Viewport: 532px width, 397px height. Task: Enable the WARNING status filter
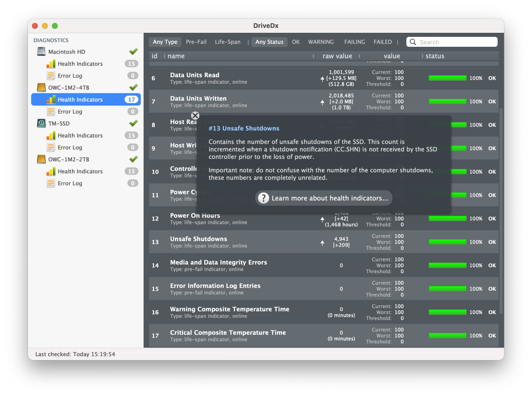tap(321, 42)
